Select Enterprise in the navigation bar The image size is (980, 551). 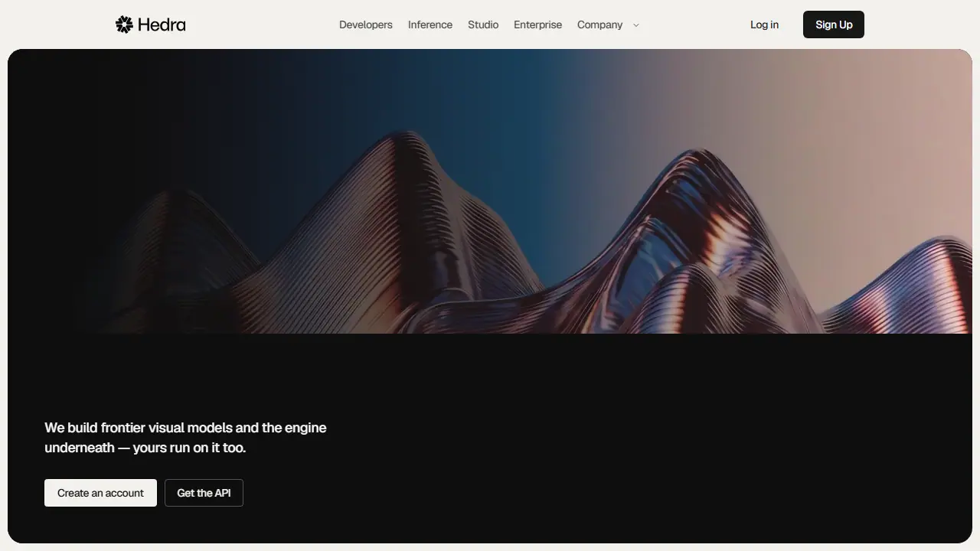tap(537, 24)
